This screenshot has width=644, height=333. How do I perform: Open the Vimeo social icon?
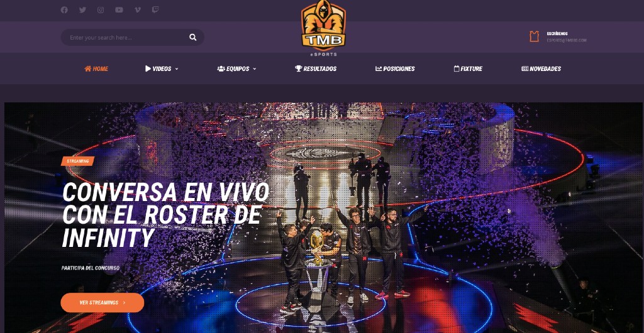[x=138, y=10]
